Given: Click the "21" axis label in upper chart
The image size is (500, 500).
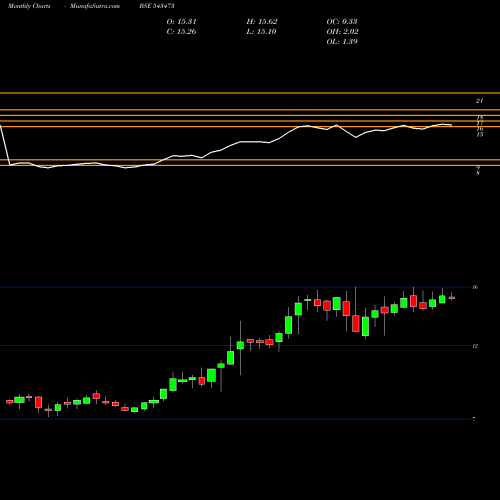Looking at the screenshot, I should tap(479, 101).
